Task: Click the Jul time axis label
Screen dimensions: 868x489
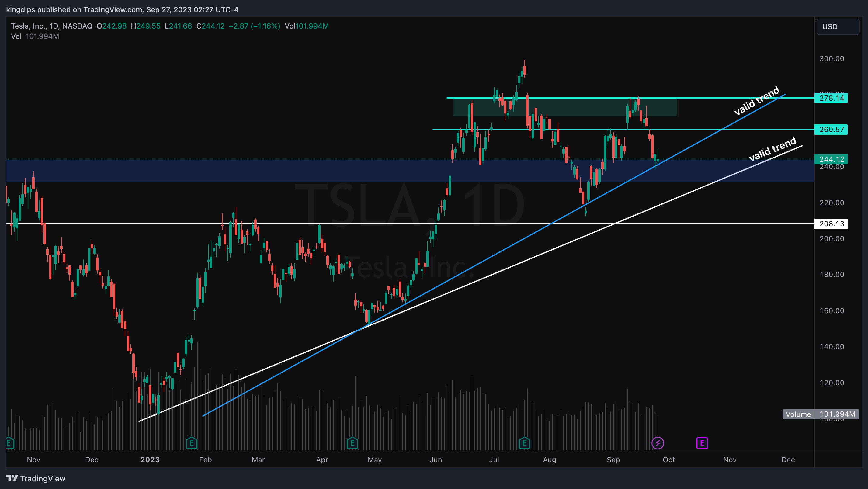Action: (494, 460)
